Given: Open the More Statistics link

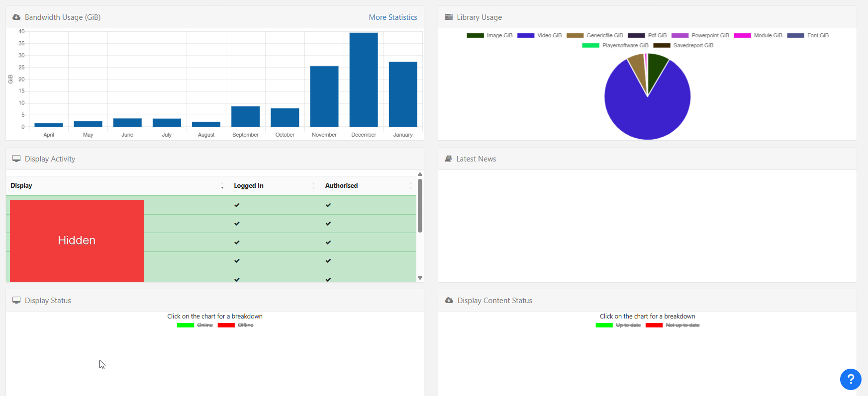Looking at the screenshot, I should tap(392, 17).
